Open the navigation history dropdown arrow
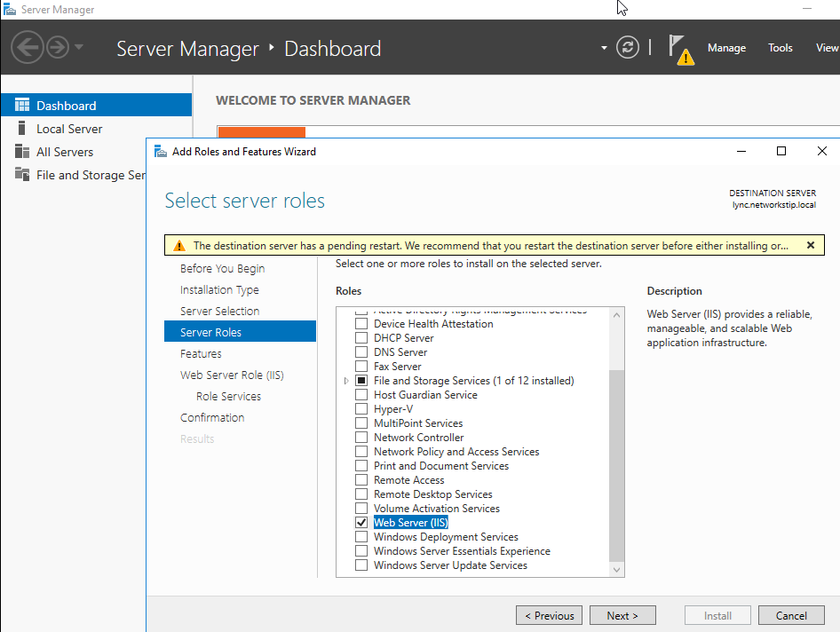The width and height of the screenshot is (840, 632). pos(79,47)
